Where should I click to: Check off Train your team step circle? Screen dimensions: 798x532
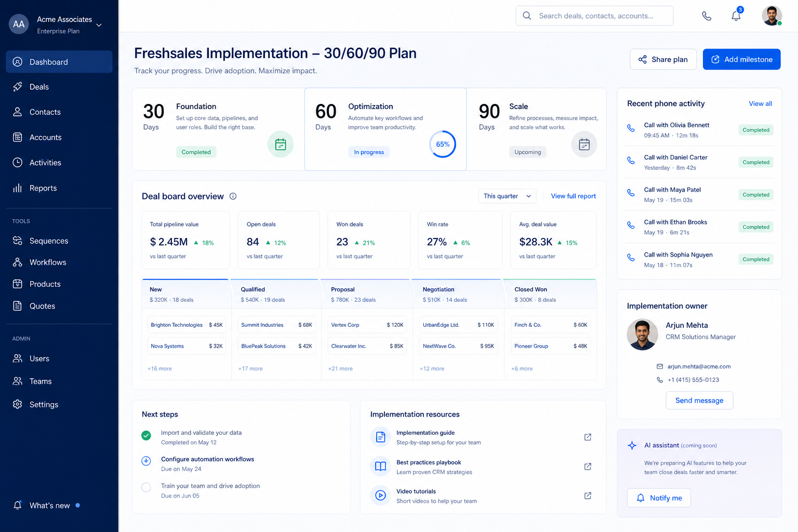147,487
